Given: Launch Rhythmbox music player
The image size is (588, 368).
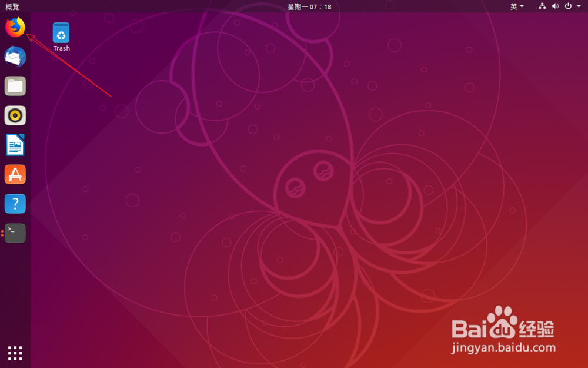Looking at the screenshot, I should pyautogui.click(x=15, y=115).
